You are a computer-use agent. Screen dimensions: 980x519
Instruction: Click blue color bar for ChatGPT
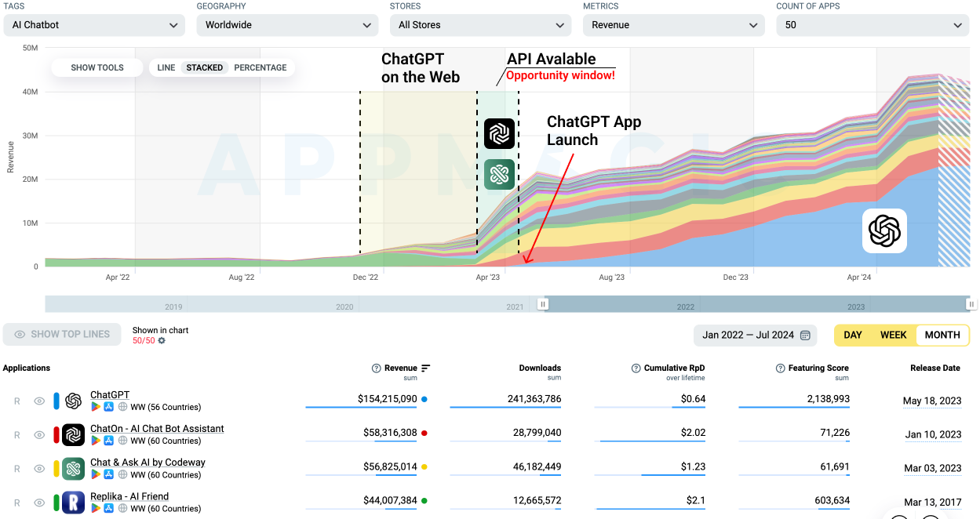[x=56, y=401]
